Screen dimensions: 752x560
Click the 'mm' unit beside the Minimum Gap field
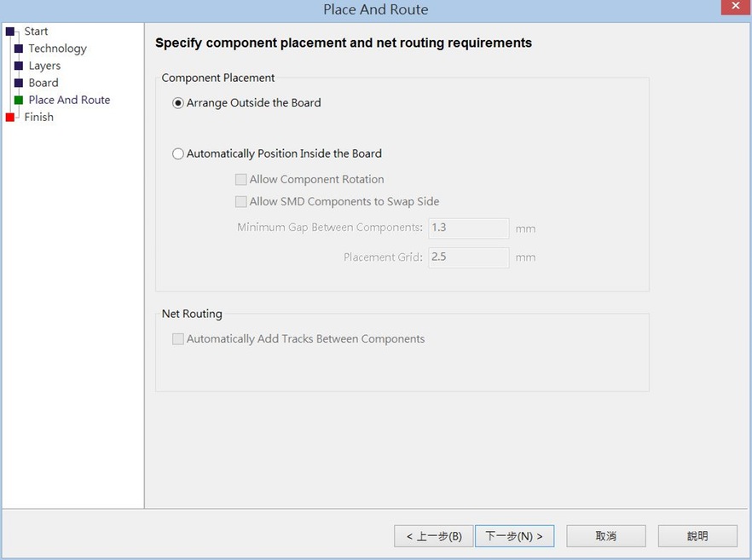pos(525,229)
